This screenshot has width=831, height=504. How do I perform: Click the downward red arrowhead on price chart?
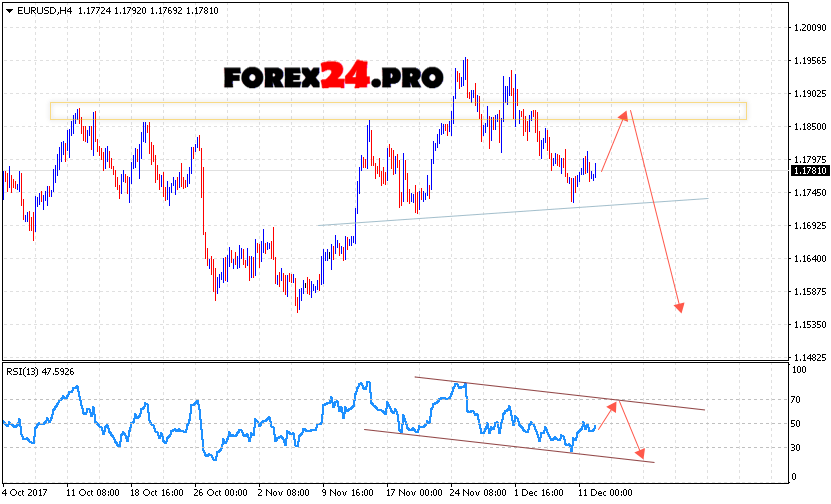click(x=680, y=306)
